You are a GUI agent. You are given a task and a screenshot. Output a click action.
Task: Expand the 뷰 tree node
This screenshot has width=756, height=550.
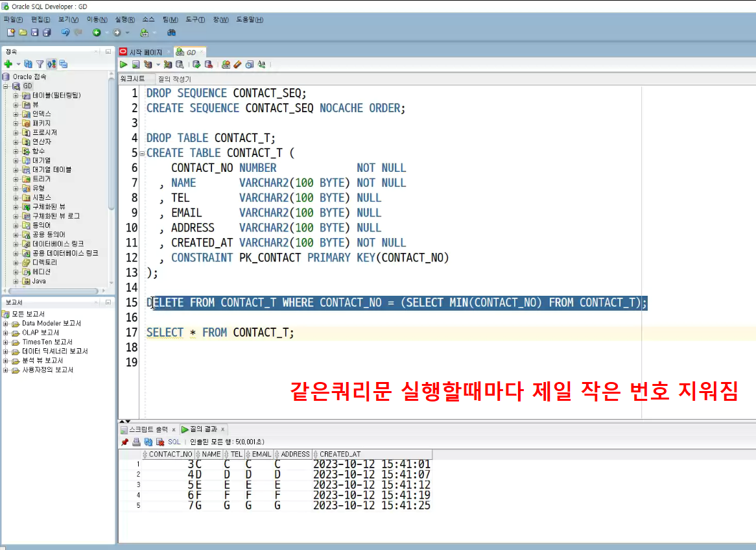(16, 104)
